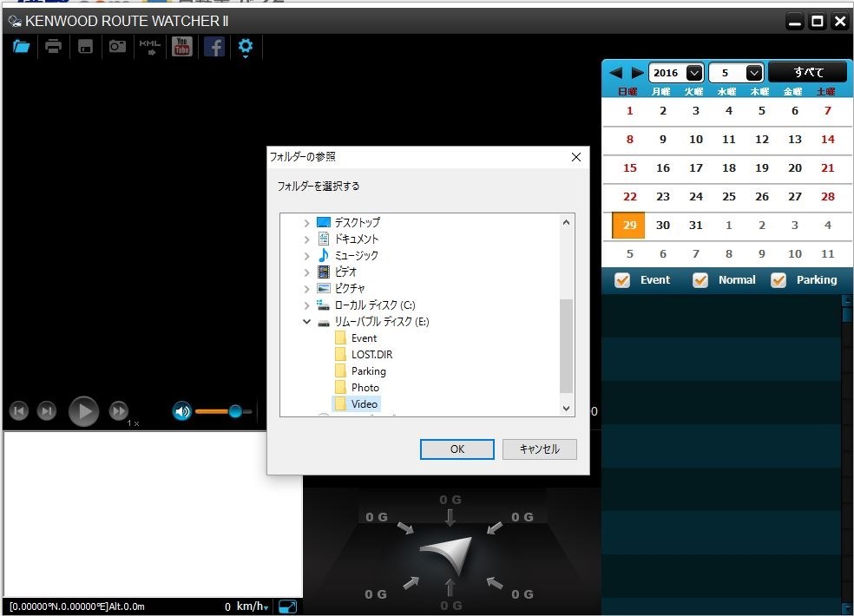This screenshot has height=616, width=854.
Task: Toggle the Normal checkbox
Action: point(700,280)
